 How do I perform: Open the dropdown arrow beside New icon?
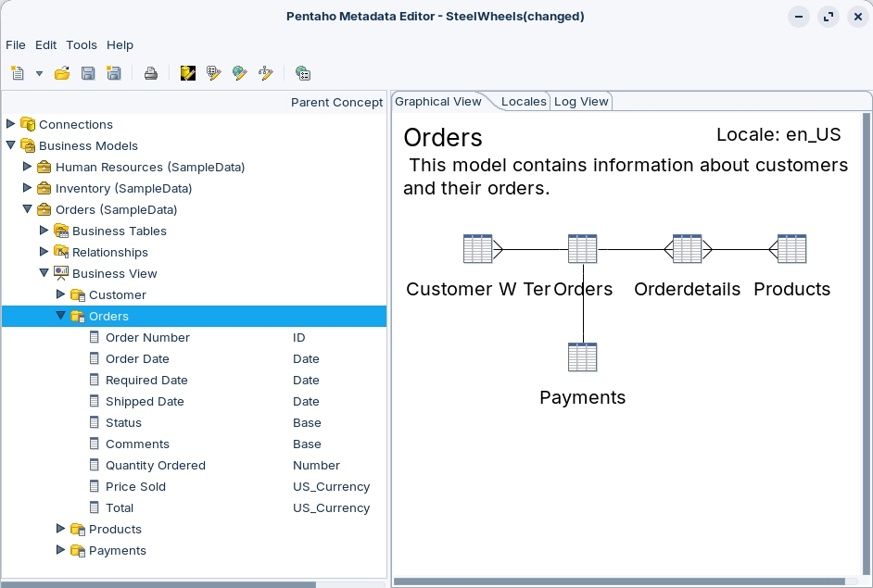pos(39,73)
